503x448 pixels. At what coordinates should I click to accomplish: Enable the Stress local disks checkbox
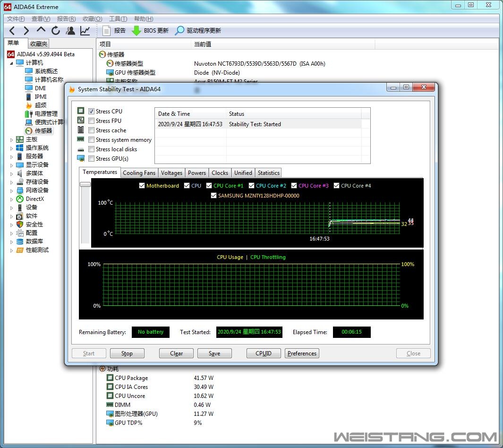[x=92, y=149]
